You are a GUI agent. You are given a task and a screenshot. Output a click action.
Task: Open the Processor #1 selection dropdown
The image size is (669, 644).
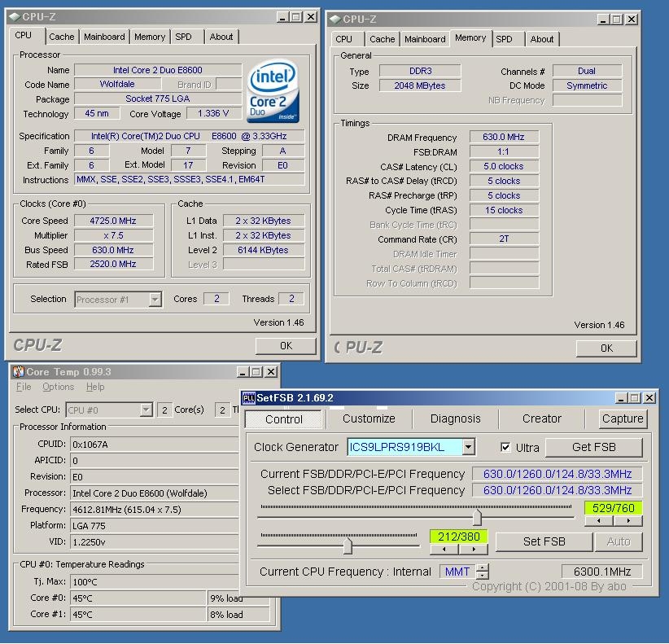155,300
